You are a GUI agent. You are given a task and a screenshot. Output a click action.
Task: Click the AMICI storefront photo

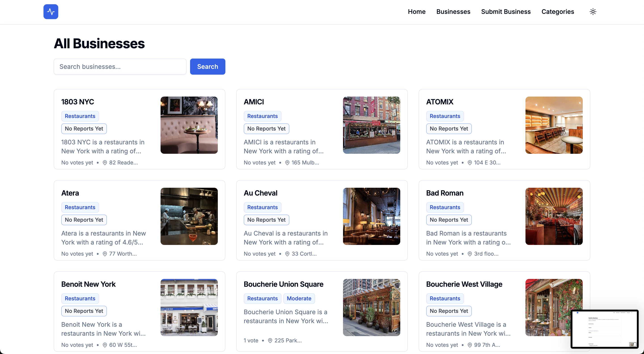(371, 125)
